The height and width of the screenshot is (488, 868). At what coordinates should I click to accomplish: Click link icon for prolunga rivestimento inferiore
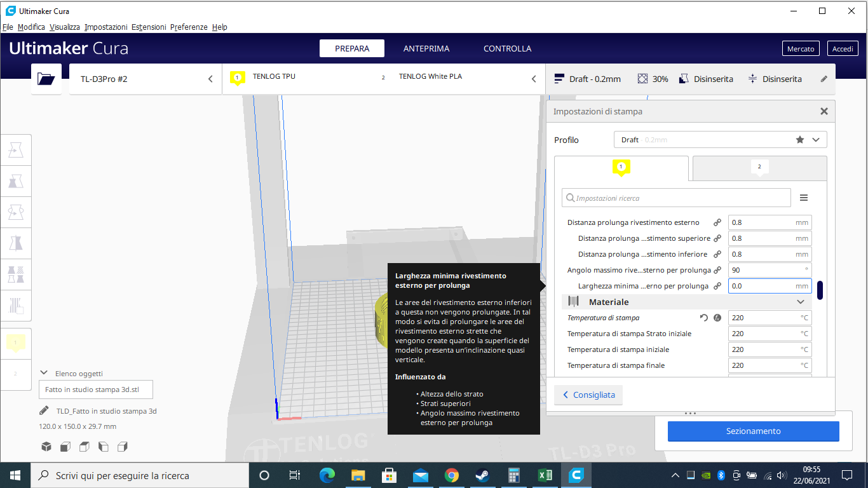pyautogui.click(x=717, y=254)
